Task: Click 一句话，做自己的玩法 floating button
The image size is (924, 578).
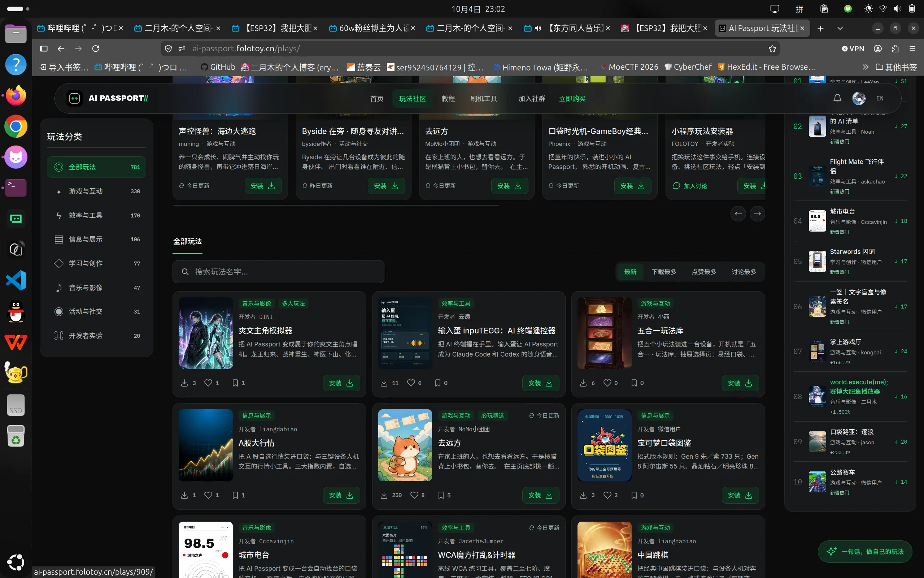Action: pyautogui.click(x=865, y=551)
